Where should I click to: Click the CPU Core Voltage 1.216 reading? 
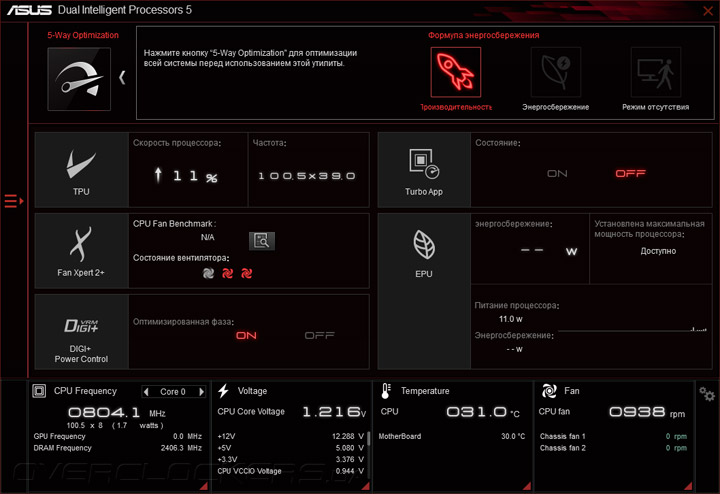(x=334, y=412)
